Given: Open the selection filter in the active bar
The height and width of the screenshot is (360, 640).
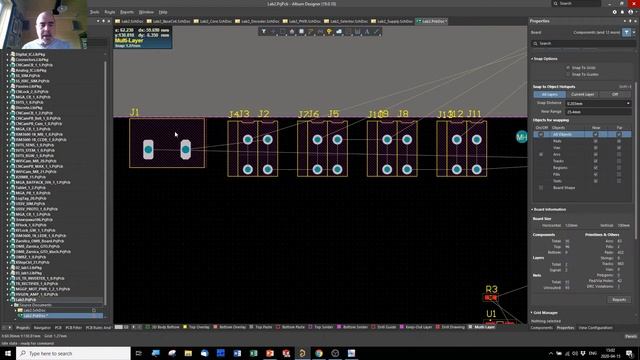Looking at the screenshot, I should [x=264, y=31].
